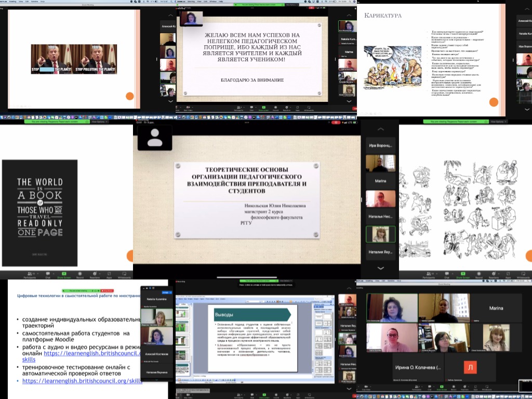Click the orange circle on the Карикатура slide
This screenshot has width=532, height=399.
tap(493, 101)
